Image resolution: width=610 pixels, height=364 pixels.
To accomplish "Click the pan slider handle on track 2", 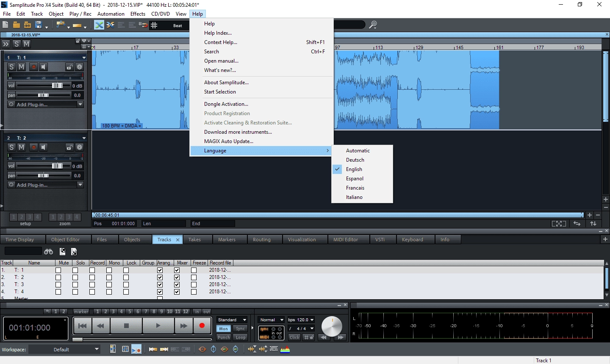I will 43,176.
